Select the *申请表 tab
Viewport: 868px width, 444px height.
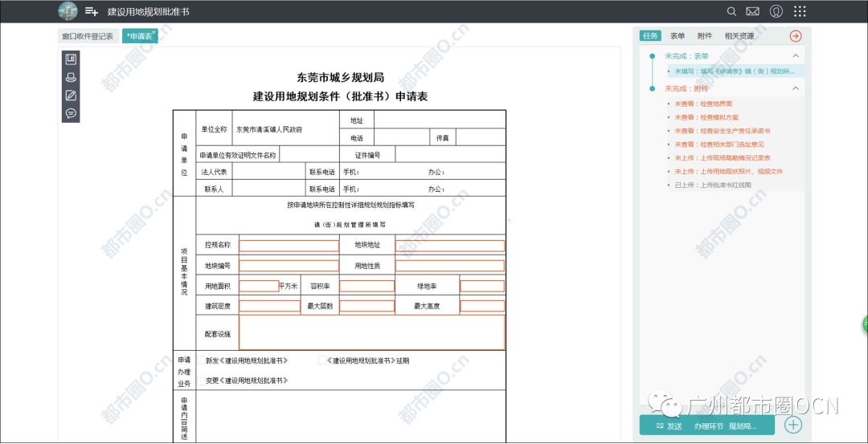tap(140, 36)
